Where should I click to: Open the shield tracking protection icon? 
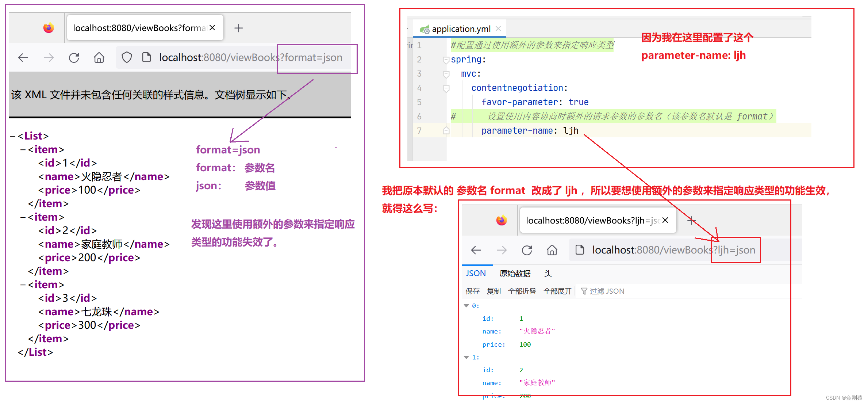click(x=127, y=57)
